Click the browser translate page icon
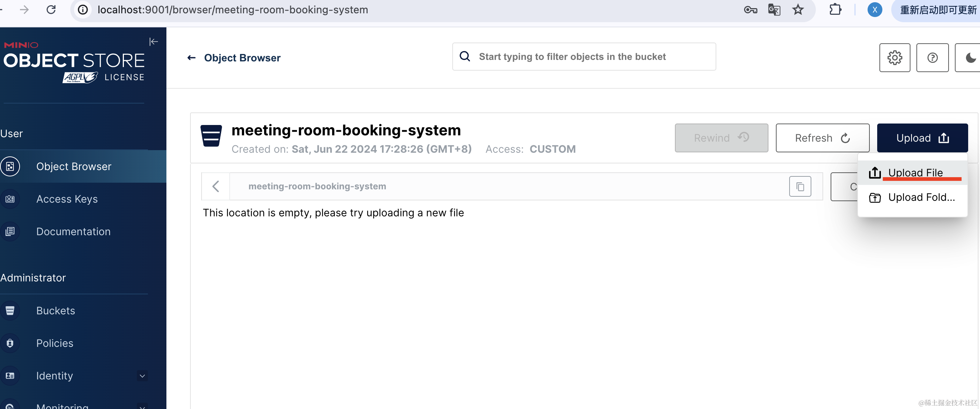The image size is (980, 409). 774,10
